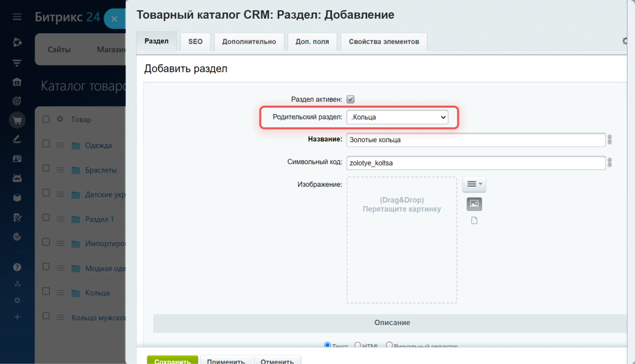Screen dimensions: 635x364
Task: Click the link icon beside the Название field
Action: [610, 140]
